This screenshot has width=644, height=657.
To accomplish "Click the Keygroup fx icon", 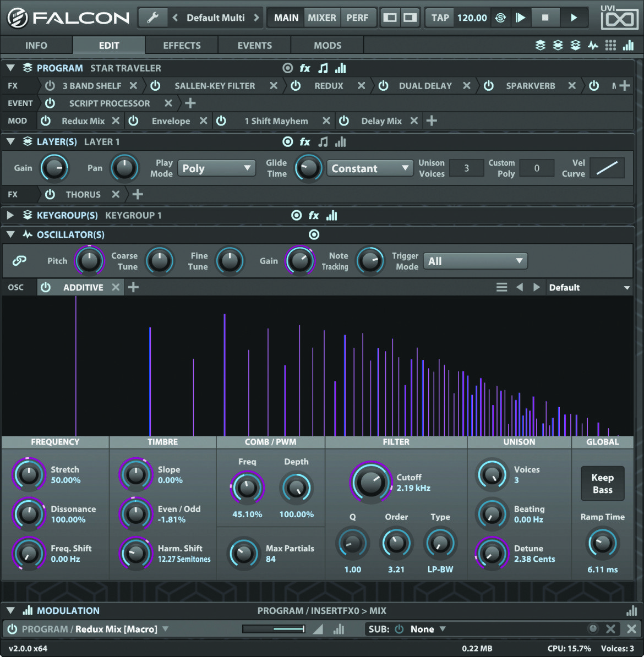I will click(314, 215).
